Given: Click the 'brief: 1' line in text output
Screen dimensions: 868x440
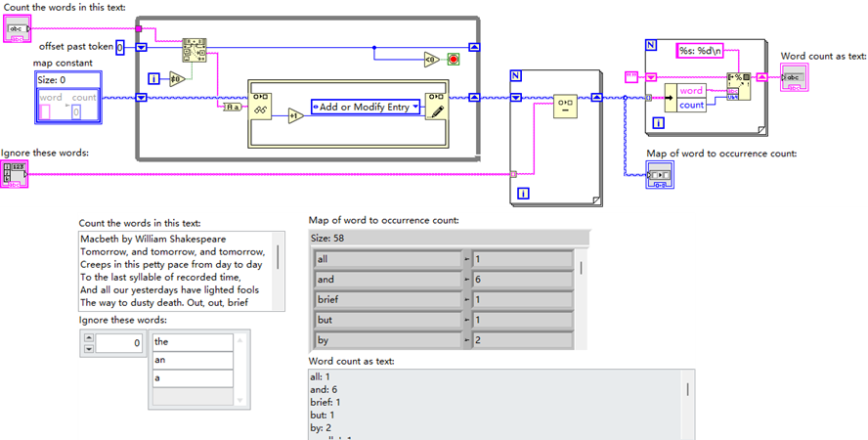Looking at the screenshot, I should point(325,403).
